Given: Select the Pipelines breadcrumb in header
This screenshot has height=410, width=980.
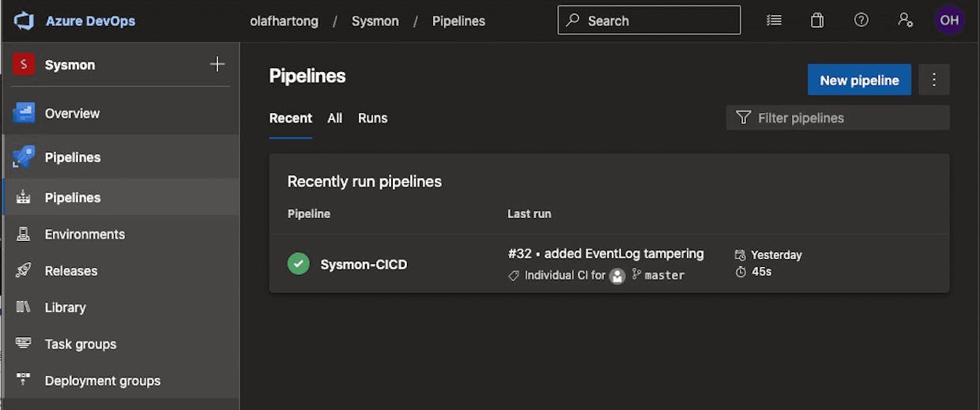Looking at the screenshot, I should pos(458,21).
